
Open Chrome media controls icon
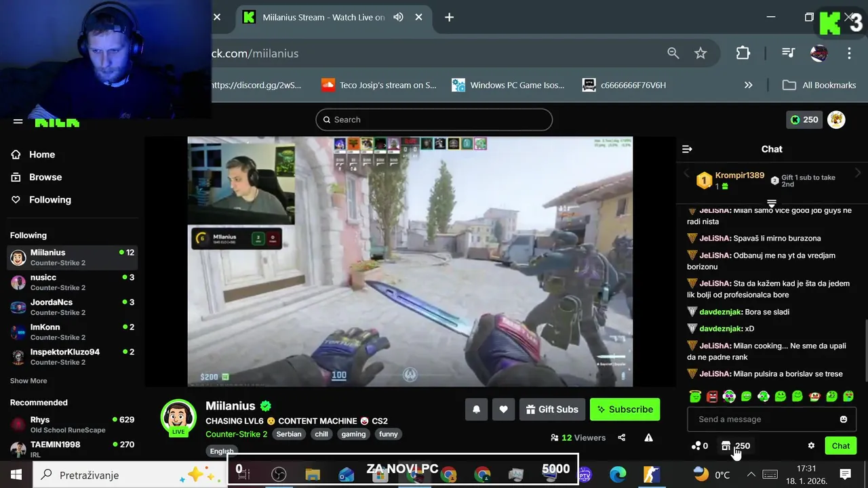click(x=788, y=53)
